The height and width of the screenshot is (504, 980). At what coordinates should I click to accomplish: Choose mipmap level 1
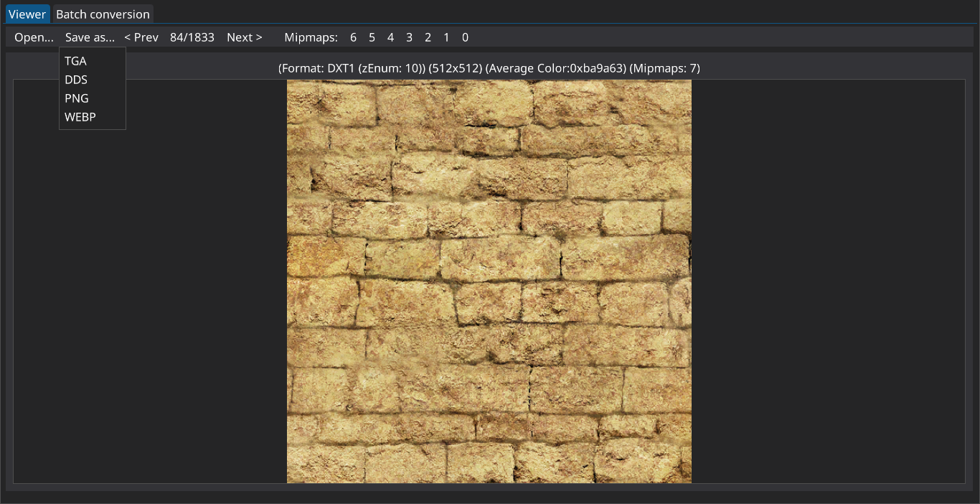(x=446, y=37)
